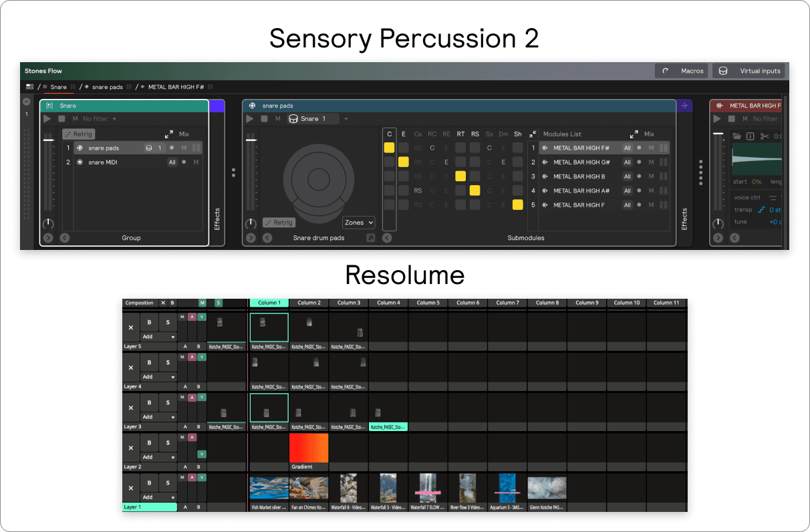Select METAL BAR HIGH F# in breadcrumb
The height and width of the screenshot is (532, 810).
coord(177,87)
